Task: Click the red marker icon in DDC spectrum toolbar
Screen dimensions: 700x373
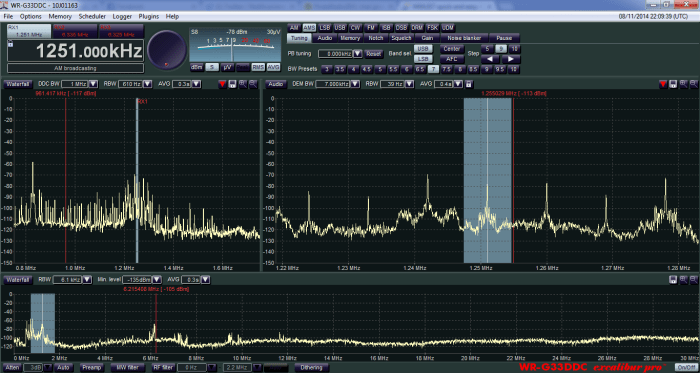Action: pos(222,84)
